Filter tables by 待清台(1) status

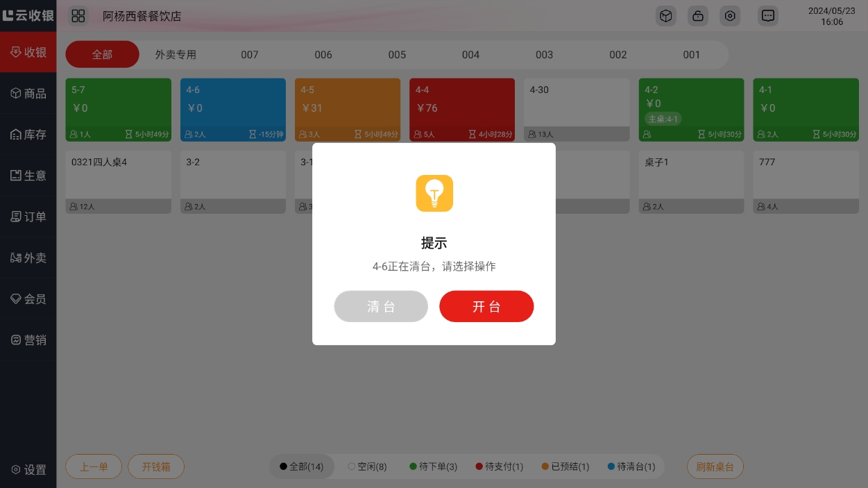pyautogui.click(x=631, y=467)
